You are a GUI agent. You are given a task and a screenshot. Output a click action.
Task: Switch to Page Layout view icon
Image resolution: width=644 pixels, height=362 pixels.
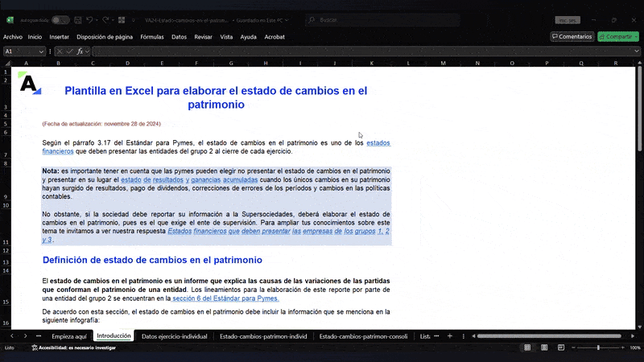[x=543, y=348]
